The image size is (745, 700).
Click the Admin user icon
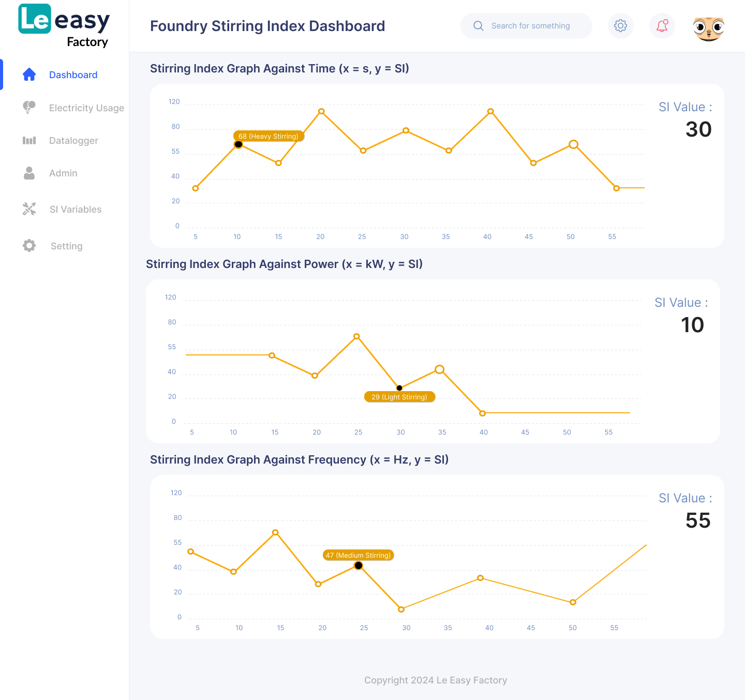[x=29, y=173]
